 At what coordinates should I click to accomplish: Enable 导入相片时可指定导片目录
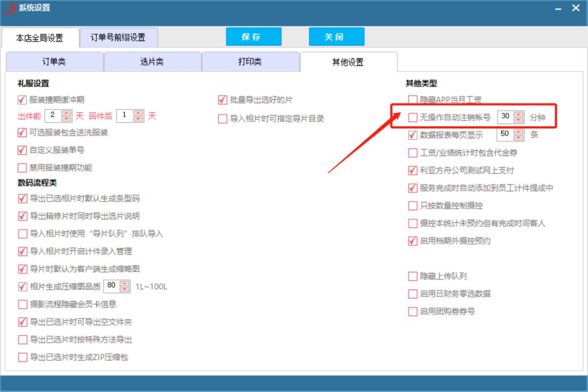pyautogui.click(x=222, y=118)
